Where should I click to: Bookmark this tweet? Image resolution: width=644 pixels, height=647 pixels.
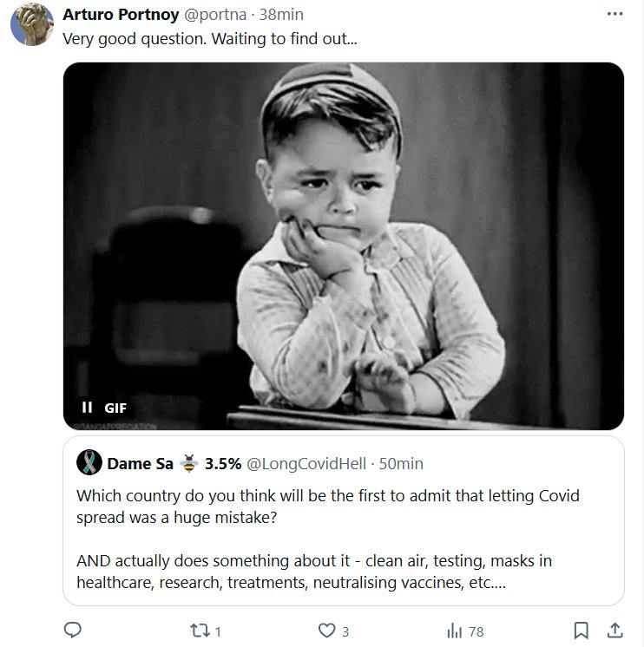pyautogui.click(x=582, y=631)
